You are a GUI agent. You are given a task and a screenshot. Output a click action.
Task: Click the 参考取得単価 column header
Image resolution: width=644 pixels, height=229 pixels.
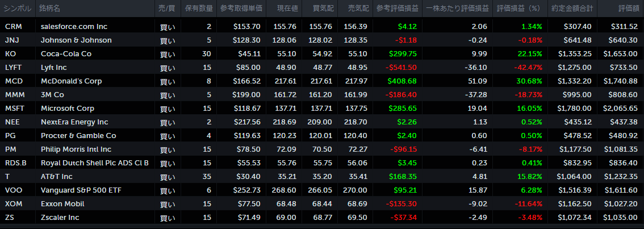[241, 8]
